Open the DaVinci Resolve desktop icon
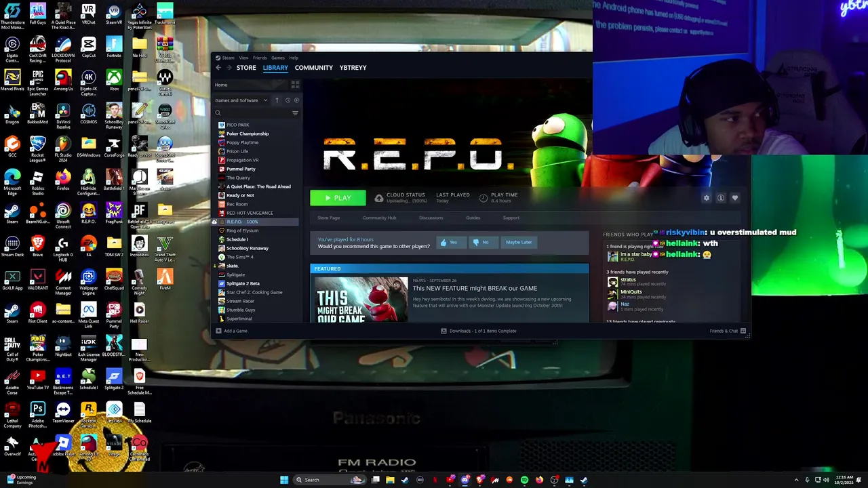This screenshot has height=488, width=868. point(63,116)
